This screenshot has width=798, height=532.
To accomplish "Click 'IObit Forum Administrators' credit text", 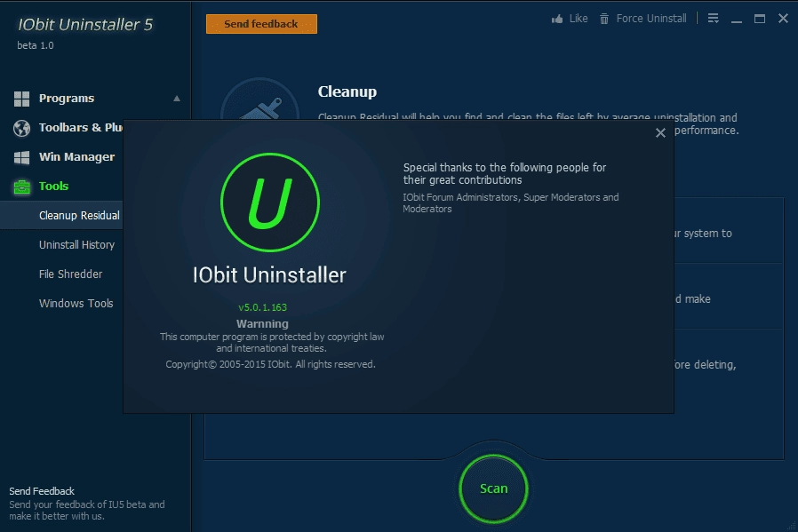I will 510,202.
